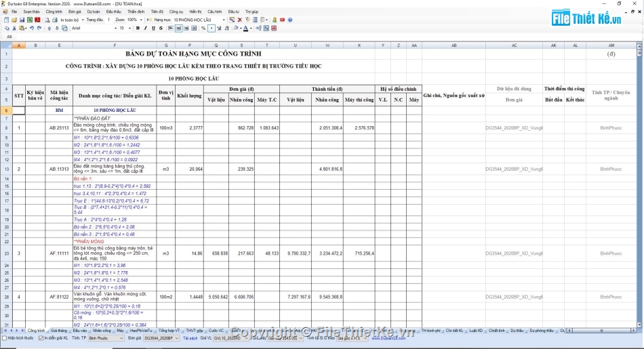Switch to the 'Dự phòng thầu' sheet tab
This screenshot has height=349, width=644.
[542, 331]
